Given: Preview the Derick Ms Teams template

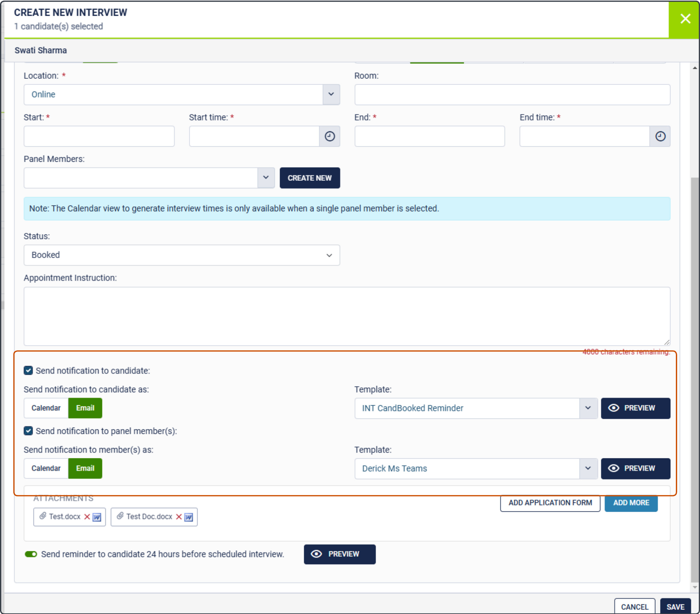Looking at the screenshot, I should point(635,468).
